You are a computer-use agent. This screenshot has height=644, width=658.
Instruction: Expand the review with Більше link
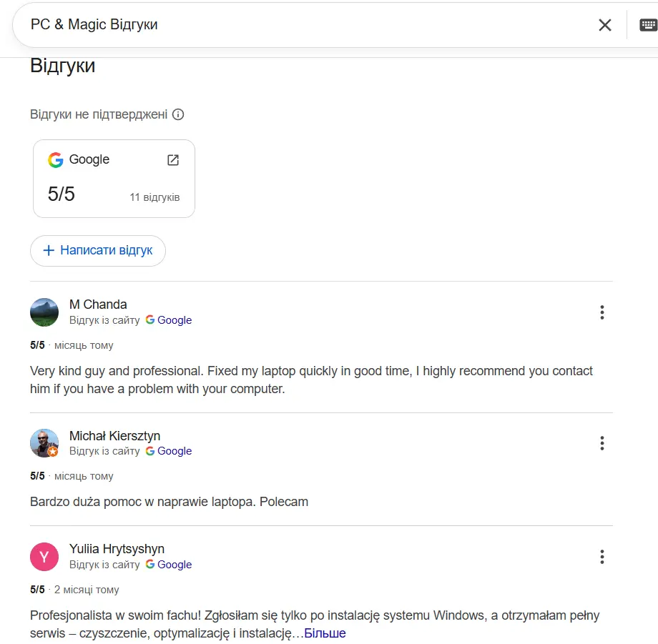tap(325, 633)
